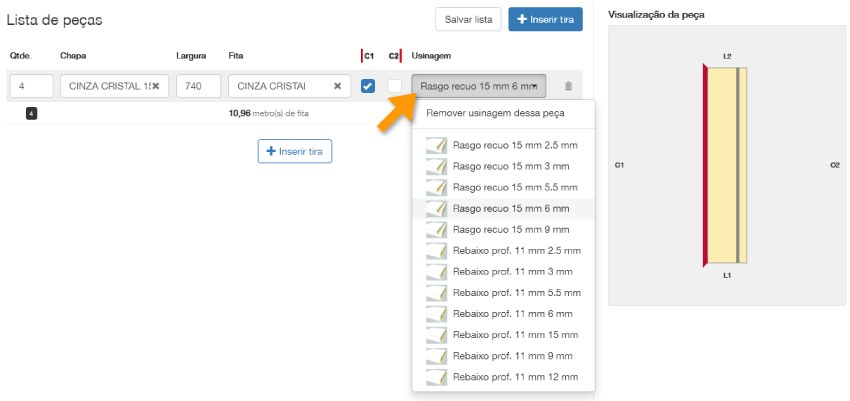Select Rebaixo prof. 11 mm 12 mm option
Viewport: 850px width, 401px height.
coord(503,377)
